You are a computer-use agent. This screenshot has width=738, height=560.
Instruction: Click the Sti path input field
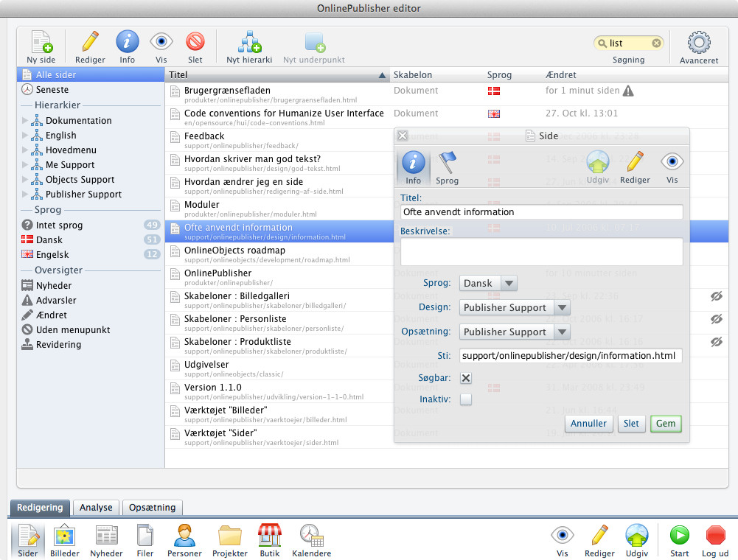[x=570, y=356]
